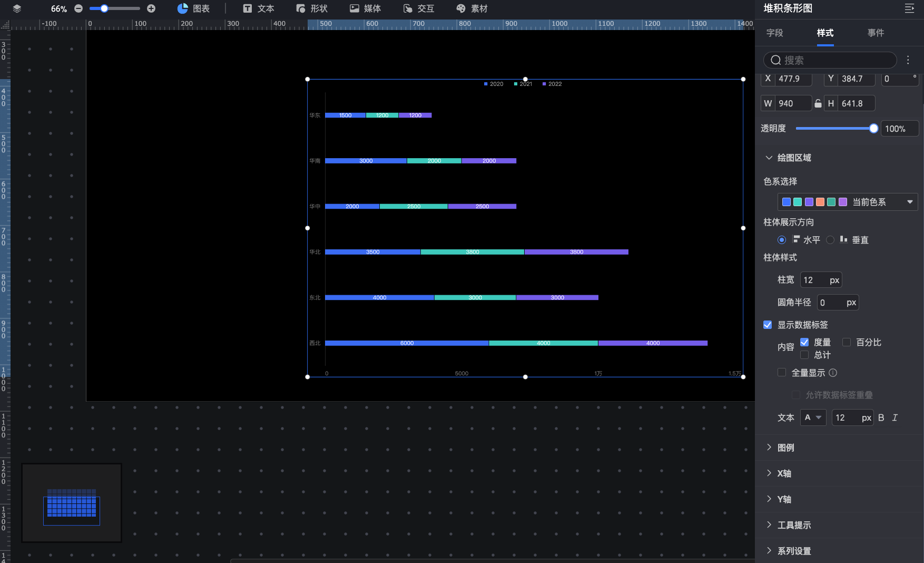Viewport: 924px width, 563px height.
Task: Click the zoom level slider
Action: click(115, 8)
